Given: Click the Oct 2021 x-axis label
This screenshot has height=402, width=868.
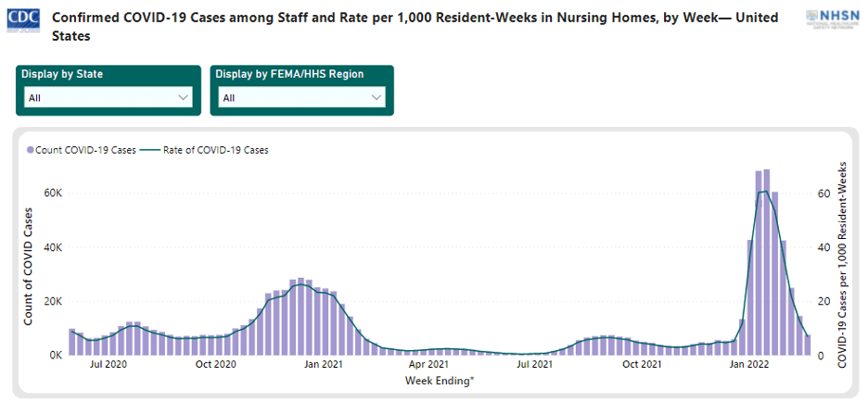Looking at the screenshot, I should pyautogui.click(x=642, y=365).
